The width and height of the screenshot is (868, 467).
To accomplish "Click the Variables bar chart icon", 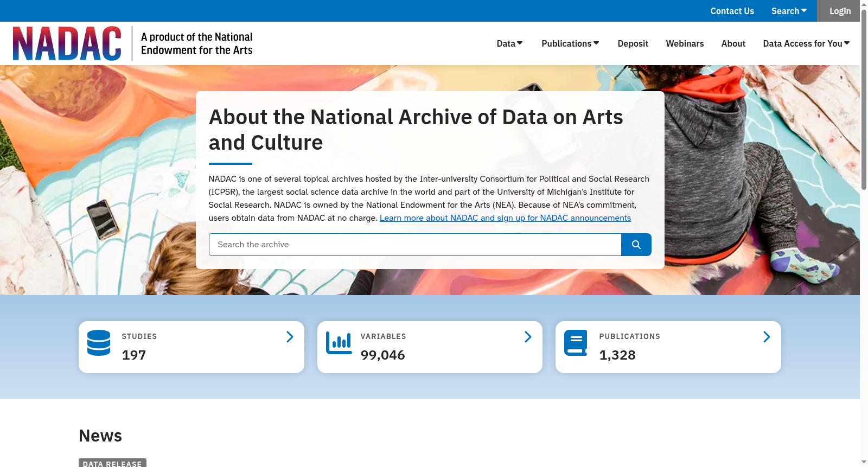I will click(x=339, y=343).
